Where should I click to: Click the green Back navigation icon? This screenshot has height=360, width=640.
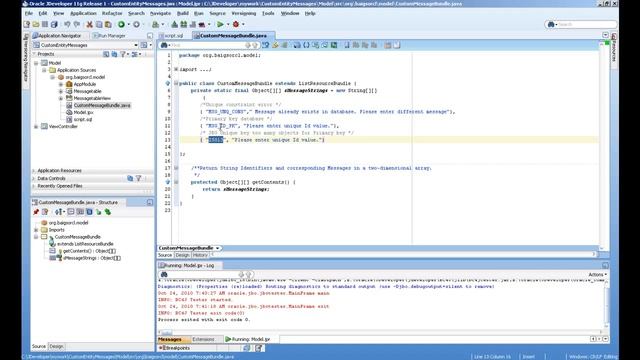pyautogui.click(x=121, y=24)
